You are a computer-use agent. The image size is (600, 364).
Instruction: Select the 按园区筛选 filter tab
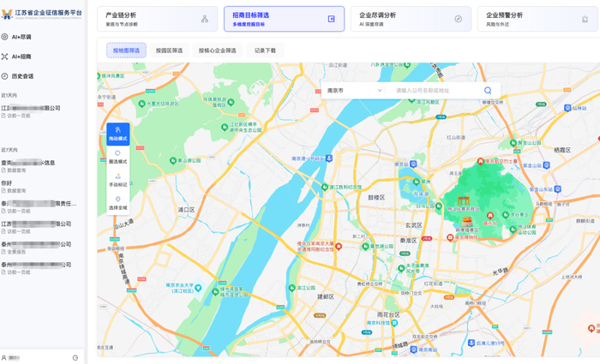(x=169, y=51)
